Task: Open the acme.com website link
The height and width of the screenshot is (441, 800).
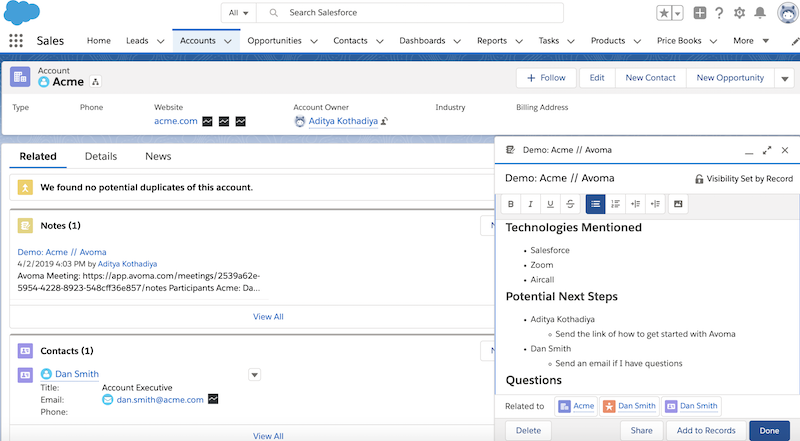Action: tap(176, 121)
